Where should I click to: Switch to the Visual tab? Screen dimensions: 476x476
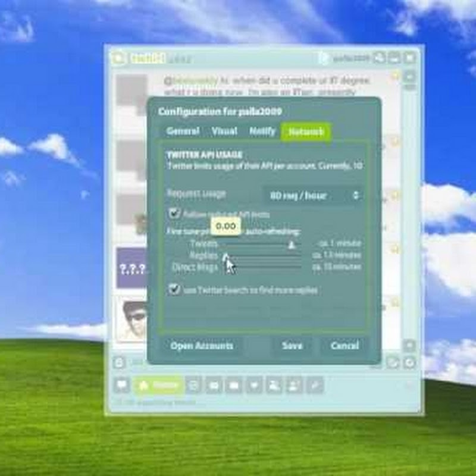coord(224,131)
